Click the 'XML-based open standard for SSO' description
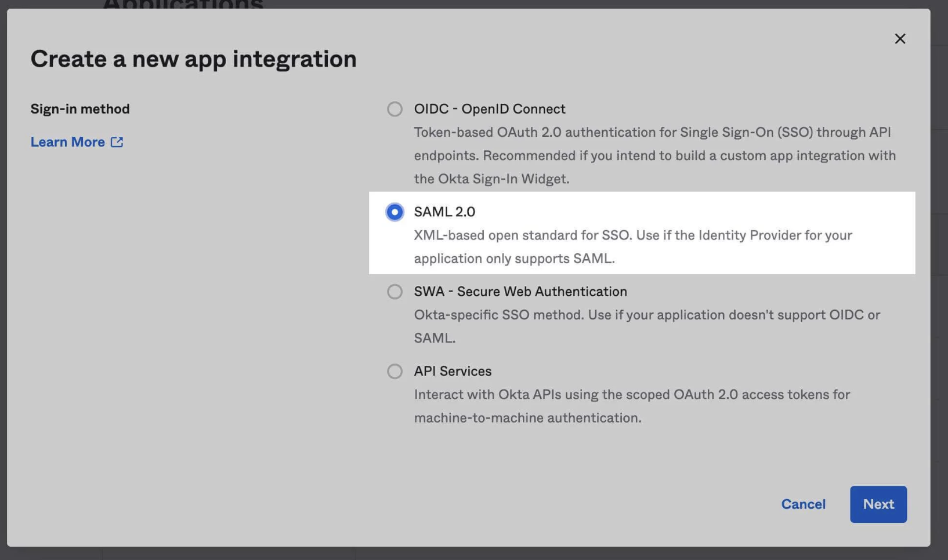The image size is (948, 560). point(633,247)
